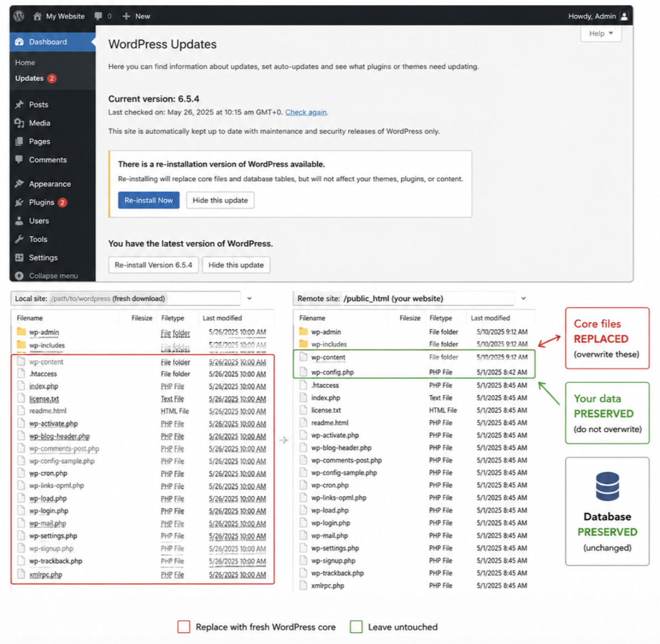Click the Posts pin icon
Viewport: 660px width, 644px height.
click(x=19, y=104)
